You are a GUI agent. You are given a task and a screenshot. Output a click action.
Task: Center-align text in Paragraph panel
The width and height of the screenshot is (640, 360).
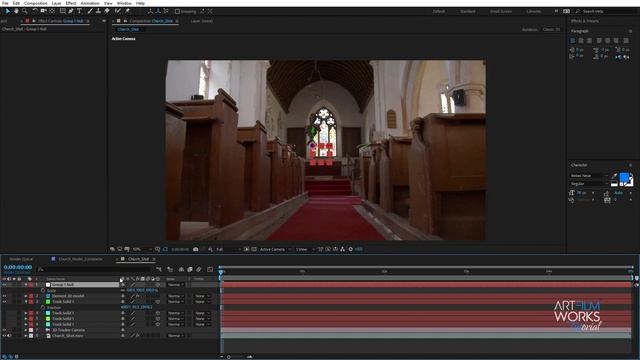[581, 40]
